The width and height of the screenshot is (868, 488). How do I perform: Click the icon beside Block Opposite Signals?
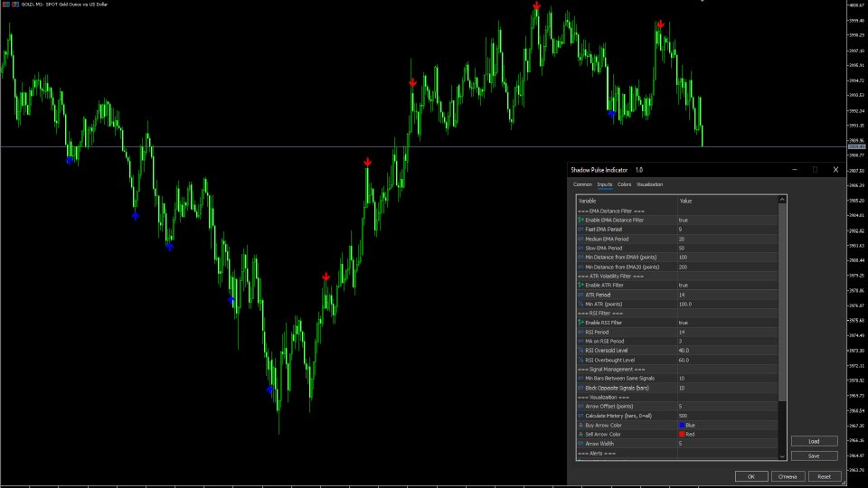coord(580,388)
